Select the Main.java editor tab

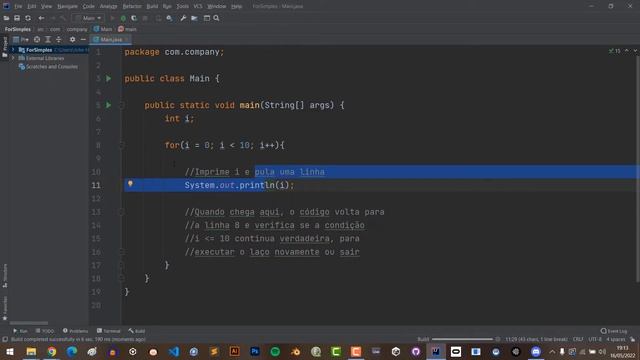[111, 39]
